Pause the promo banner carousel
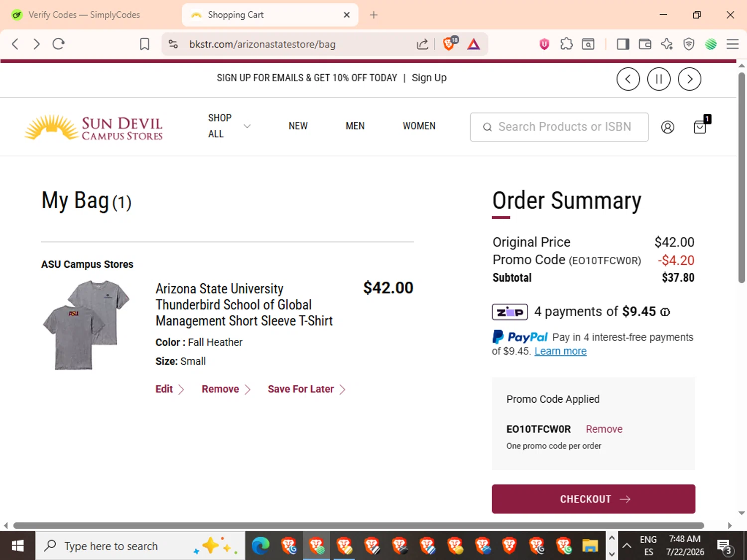 (x=659, y=79)
